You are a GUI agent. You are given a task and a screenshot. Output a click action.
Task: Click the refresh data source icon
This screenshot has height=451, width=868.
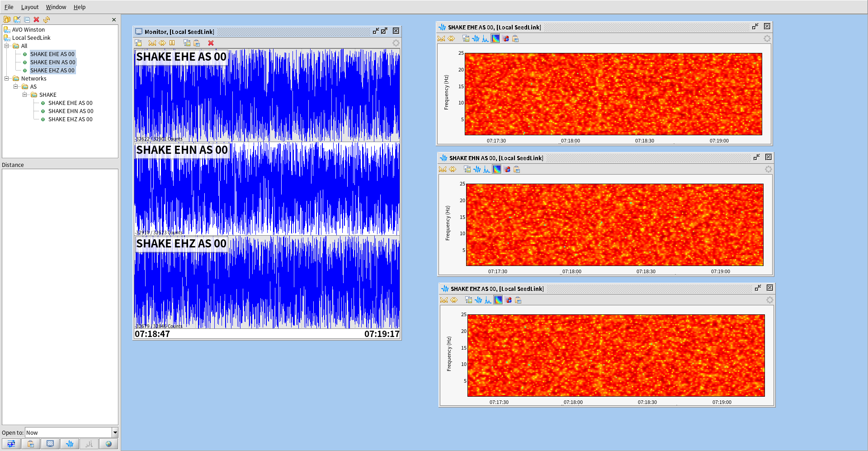pos(47,19)
